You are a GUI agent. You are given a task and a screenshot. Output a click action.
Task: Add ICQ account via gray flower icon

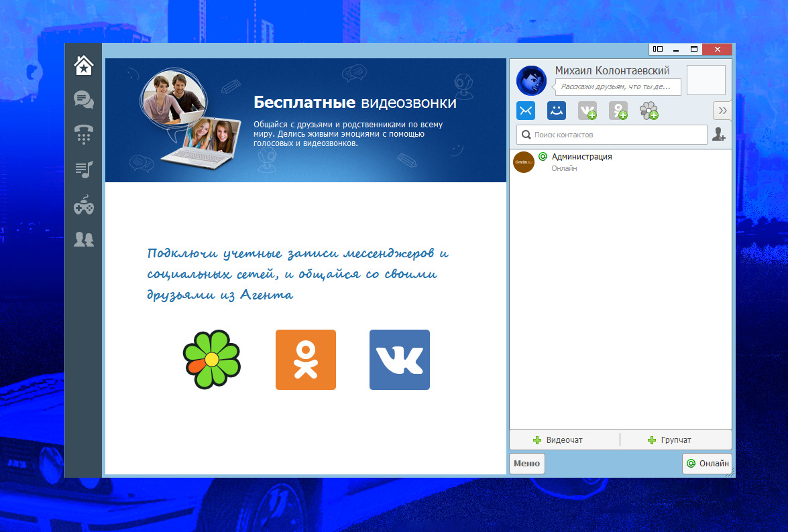coord(649,111)
